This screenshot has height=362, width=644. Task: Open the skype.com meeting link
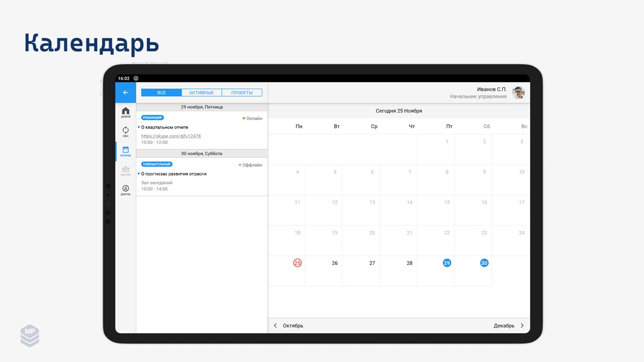pos(171,136)
